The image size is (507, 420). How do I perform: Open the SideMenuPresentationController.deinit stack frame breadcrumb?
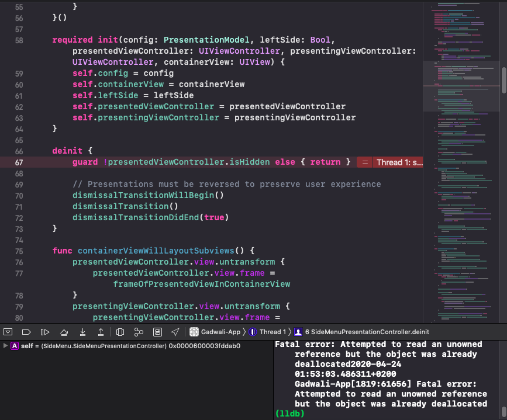tap(361, 332)
